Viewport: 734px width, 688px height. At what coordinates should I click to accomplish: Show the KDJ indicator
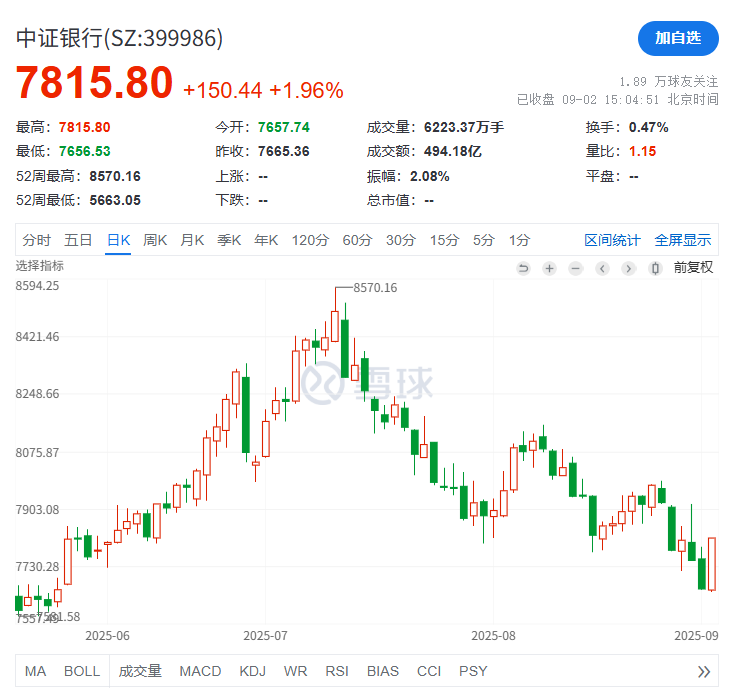(x=252, y=672)
